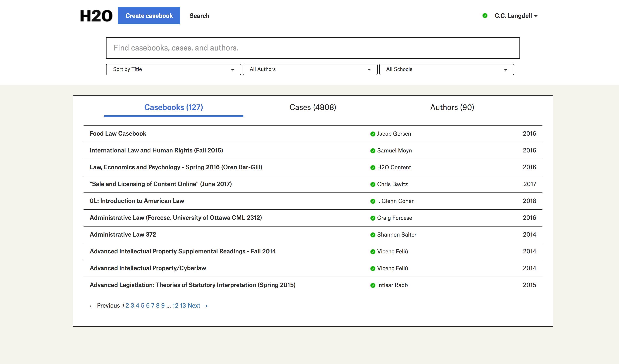Viewport: 619px width, 364px height.
Task: Click author name Samuel Moyn
Action: click(x=394, y=150)
